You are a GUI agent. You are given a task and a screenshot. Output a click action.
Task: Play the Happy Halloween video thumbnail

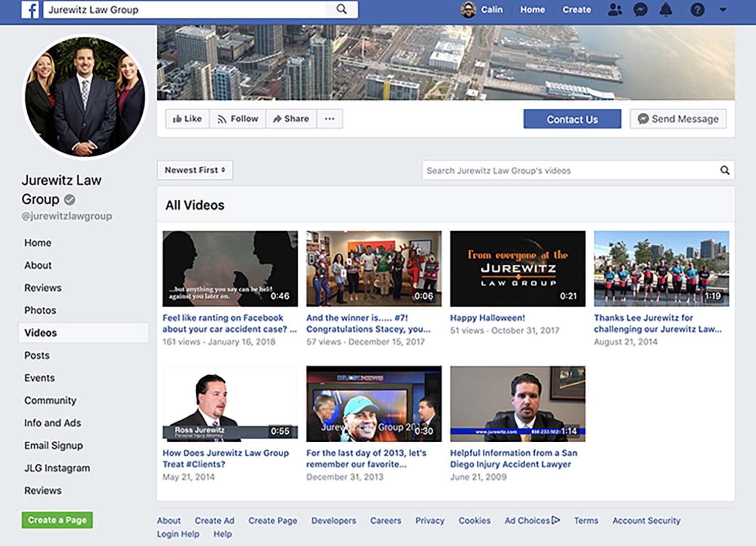click(x=518, y=268)
